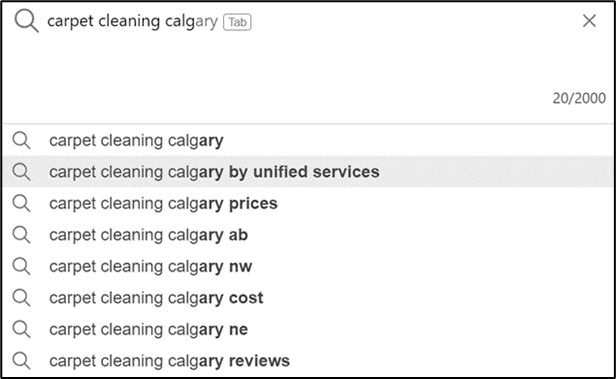616x379 pixels.
Task: Click magnifier icon beside first suggestion
Action: (21, 141)
